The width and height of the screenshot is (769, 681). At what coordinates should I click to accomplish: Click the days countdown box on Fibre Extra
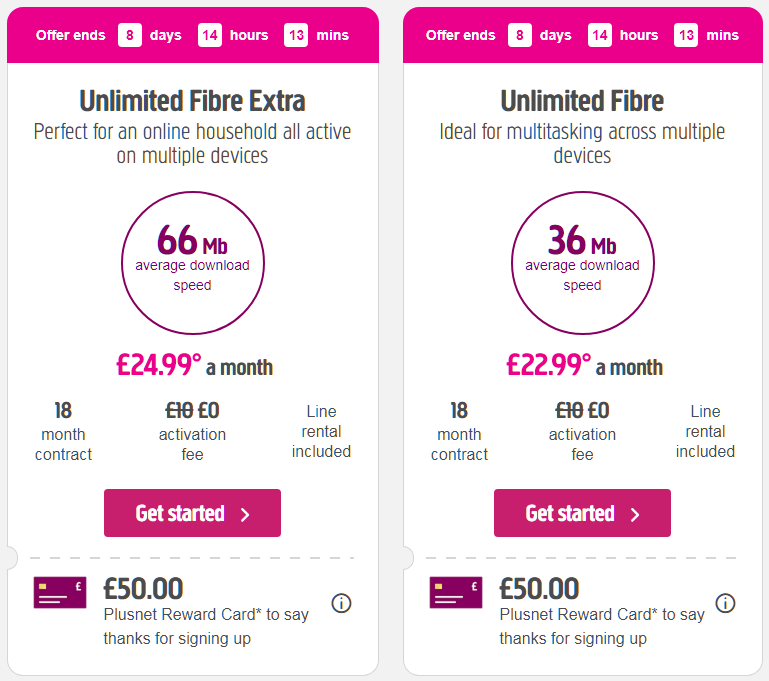click(x=130, y=35)
